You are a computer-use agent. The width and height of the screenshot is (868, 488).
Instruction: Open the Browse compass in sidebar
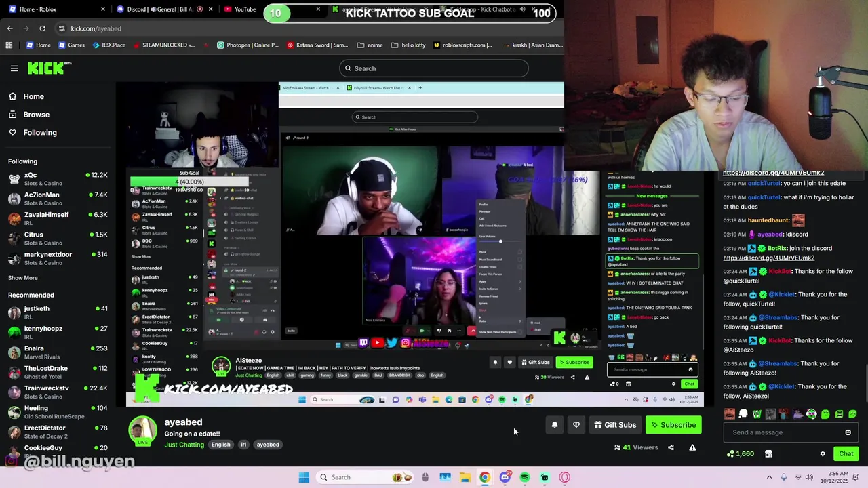point(13,115)
